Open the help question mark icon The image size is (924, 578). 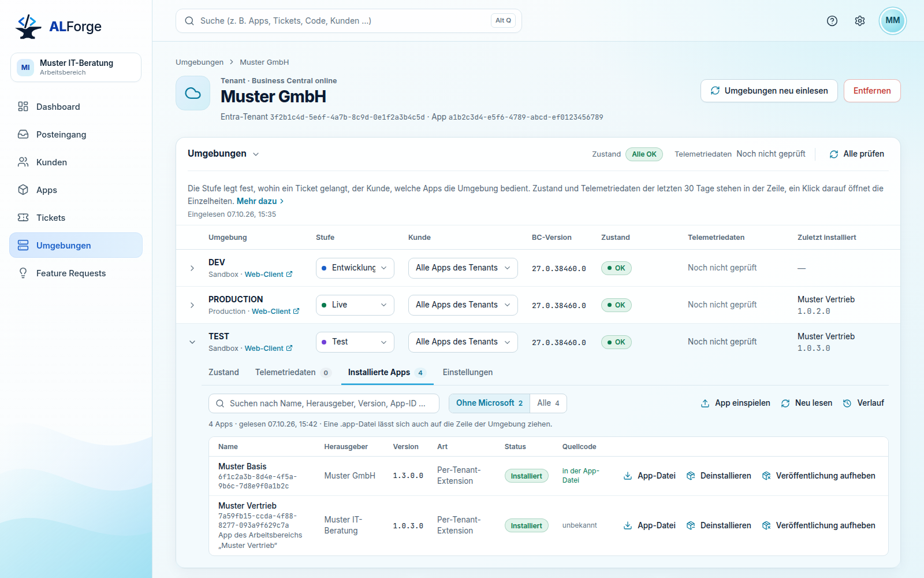(832, 21)
